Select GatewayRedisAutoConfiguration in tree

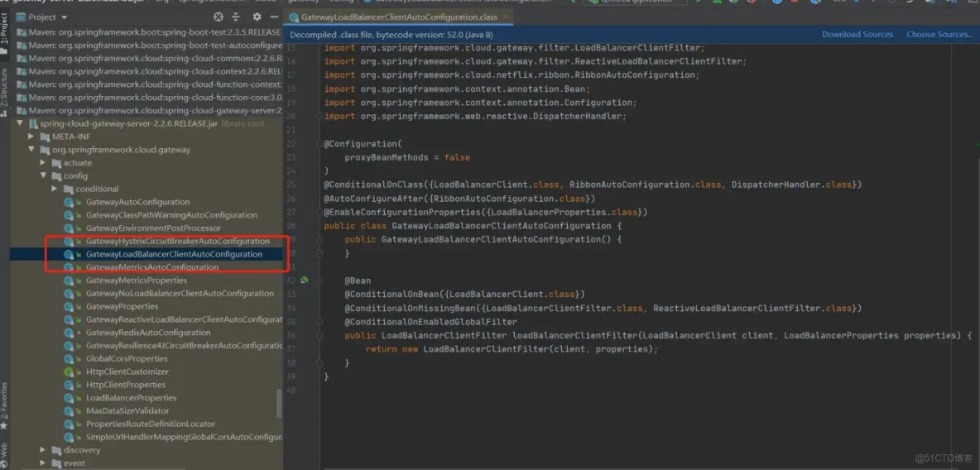coord(148,333)
